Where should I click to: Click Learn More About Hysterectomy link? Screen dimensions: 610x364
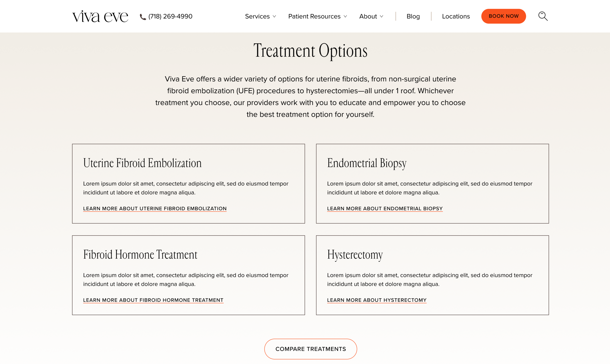(376, 300)
